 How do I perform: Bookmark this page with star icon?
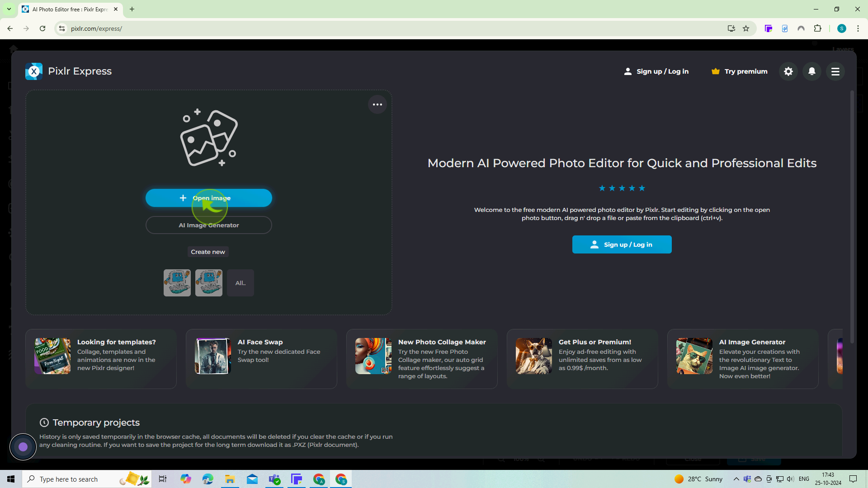point(746,28)
